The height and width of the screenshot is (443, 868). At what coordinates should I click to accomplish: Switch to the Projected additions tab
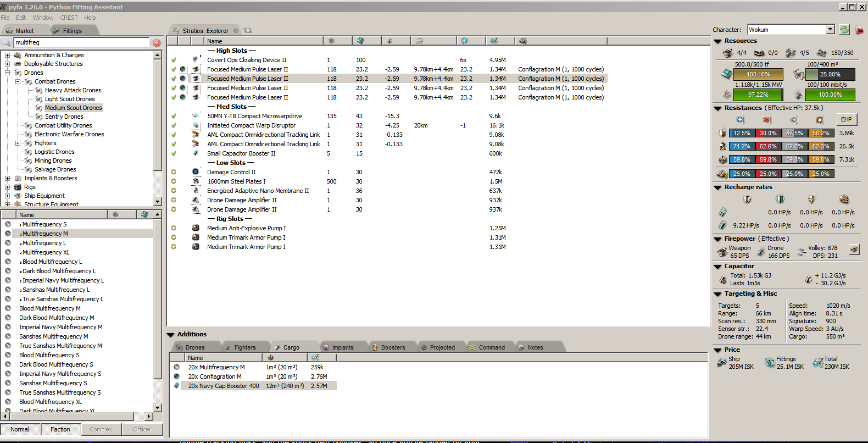pyautogui.click(x=442, y=347)
